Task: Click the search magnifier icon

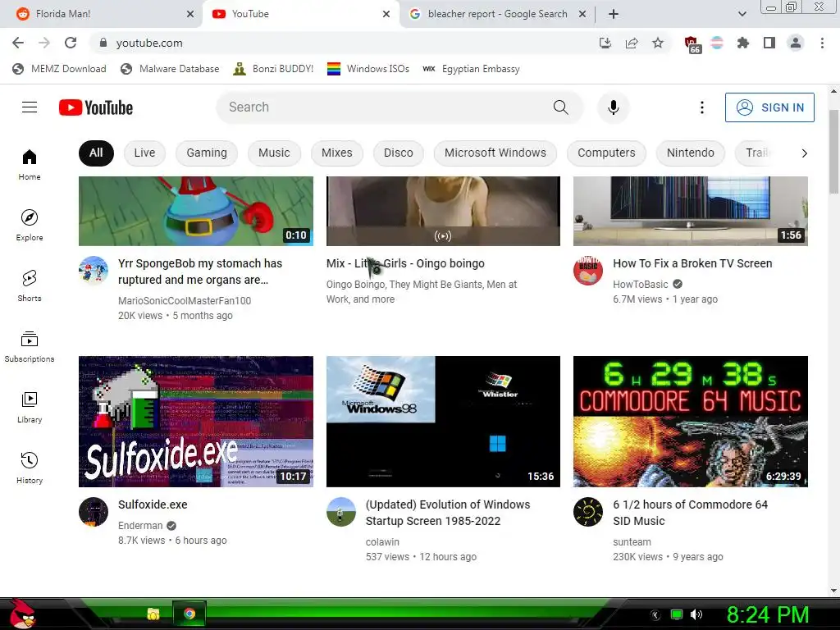Action: (560, 107)
